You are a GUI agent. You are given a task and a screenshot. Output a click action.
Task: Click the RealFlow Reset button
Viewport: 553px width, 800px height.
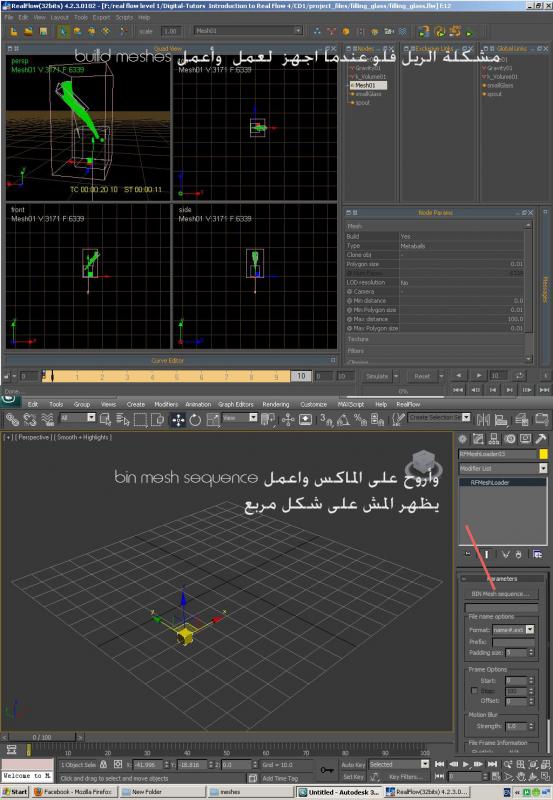click(x=422, y=376)
